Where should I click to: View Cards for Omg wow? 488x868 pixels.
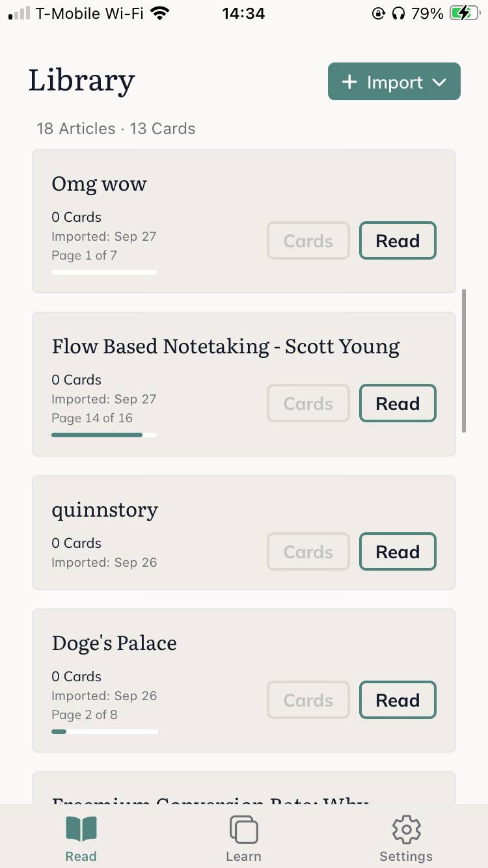pos(308,241)
